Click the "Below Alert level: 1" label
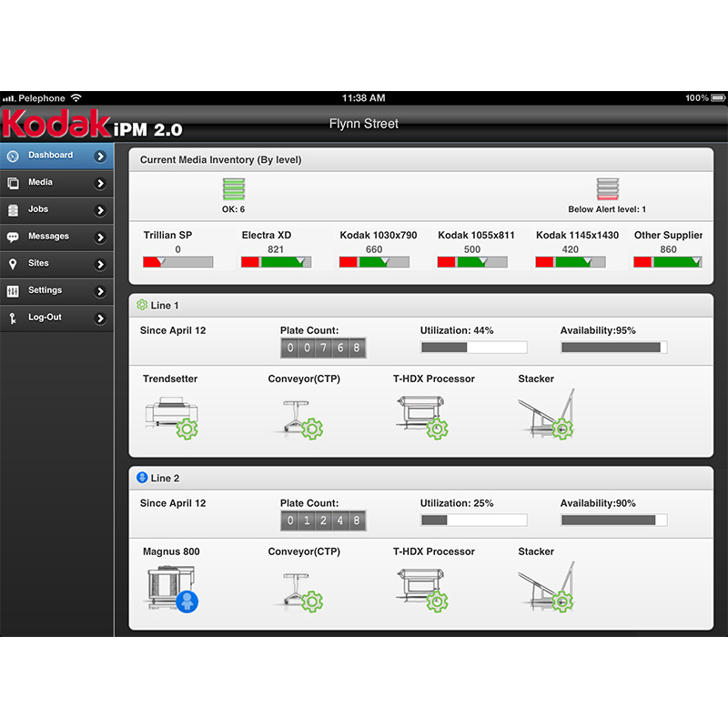The image size is (728, 728). tap(607, 209)
